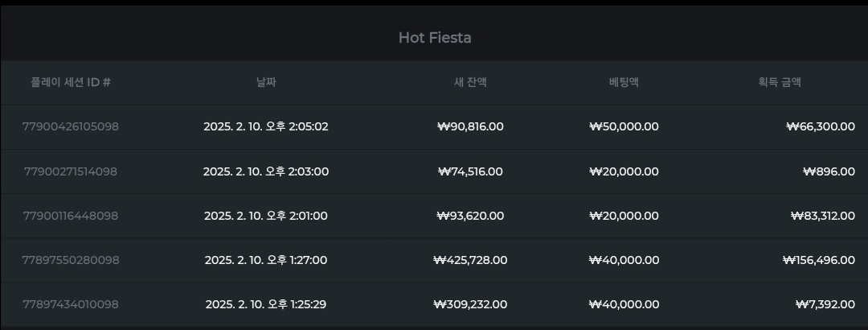Select the winnings cell ₩896.00
868x330 pixels.
coord(829,171)
